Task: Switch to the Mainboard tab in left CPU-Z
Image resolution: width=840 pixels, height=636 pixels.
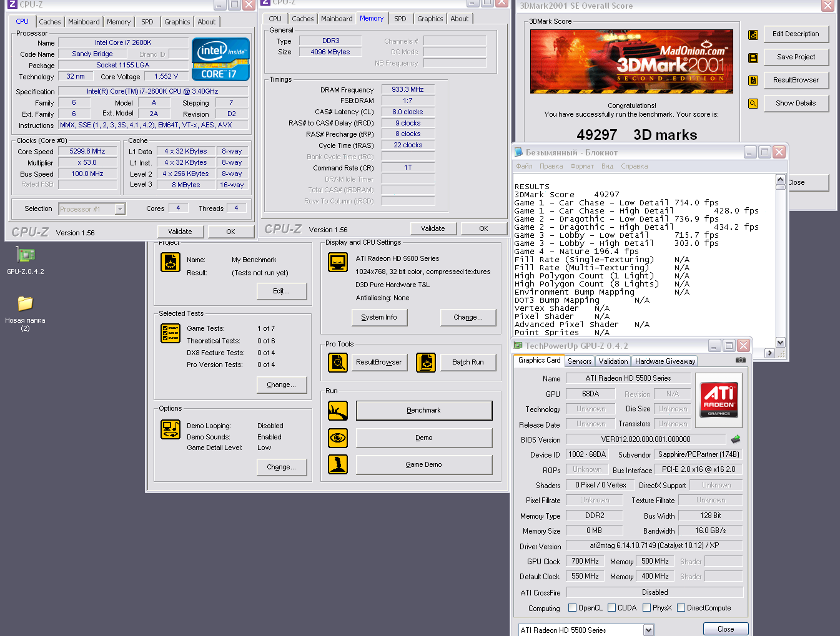Action: coord(84,22)
